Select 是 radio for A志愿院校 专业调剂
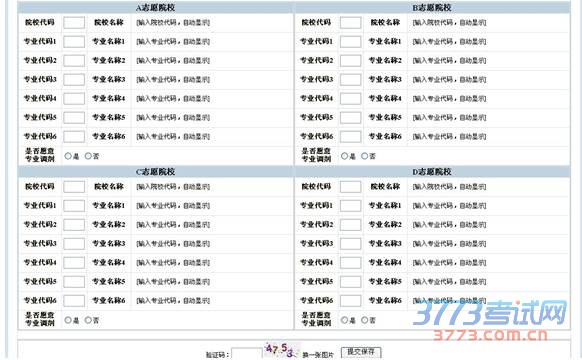The image size is (582, 360). [x=68, y=156]
